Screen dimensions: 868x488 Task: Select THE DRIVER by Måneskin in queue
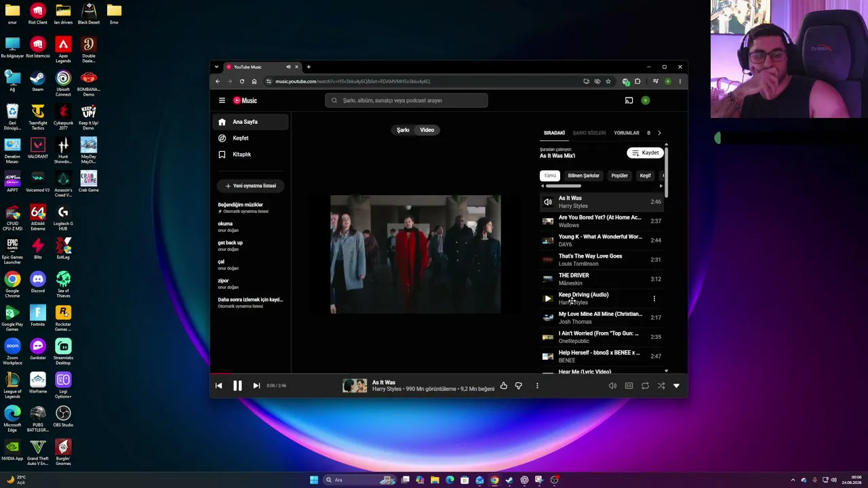click(x=601, y=279)
